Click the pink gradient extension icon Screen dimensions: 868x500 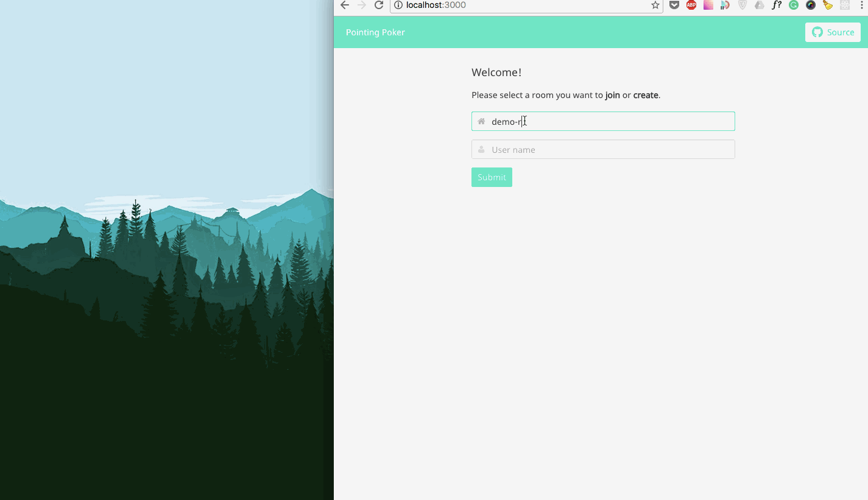pyautogui.click(x=708, y=5)
